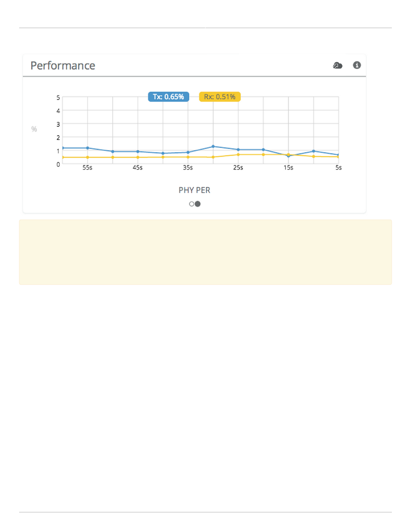Toggle the blue Tx: 0.65% series label

(x=168, y=97)
